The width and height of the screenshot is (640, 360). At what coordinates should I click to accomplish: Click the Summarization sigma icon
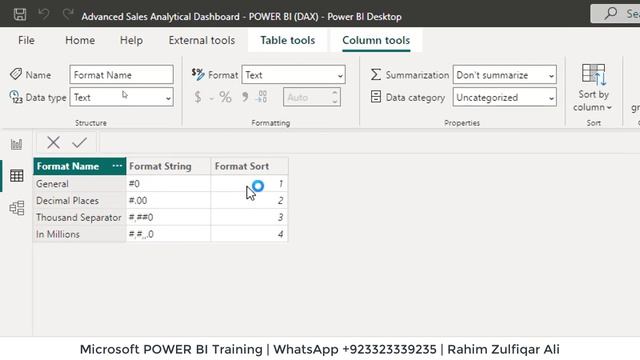pyautogui.click(x=376, y=75)
